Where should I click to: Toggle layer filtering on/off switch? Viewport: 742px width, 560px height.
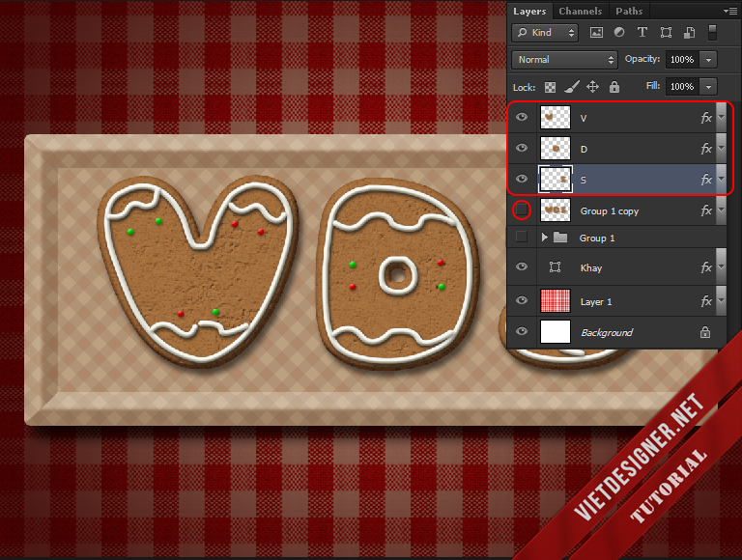pos(712,32)
